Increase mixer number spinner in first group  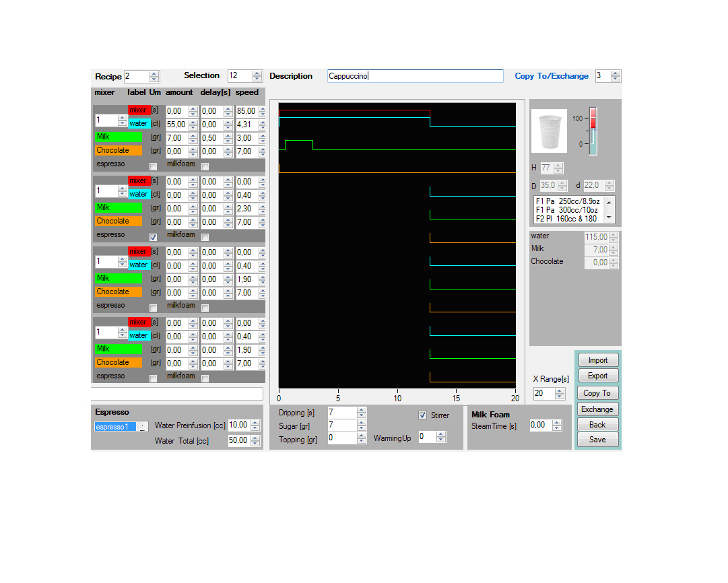tap(122, 117)
